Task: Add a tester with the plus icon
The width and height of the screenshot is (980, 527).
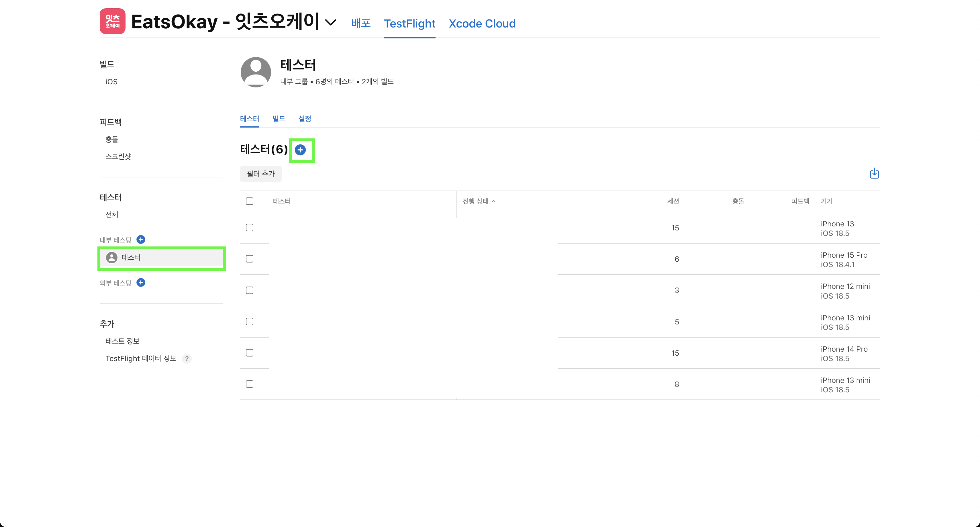Action: point(300,150)
